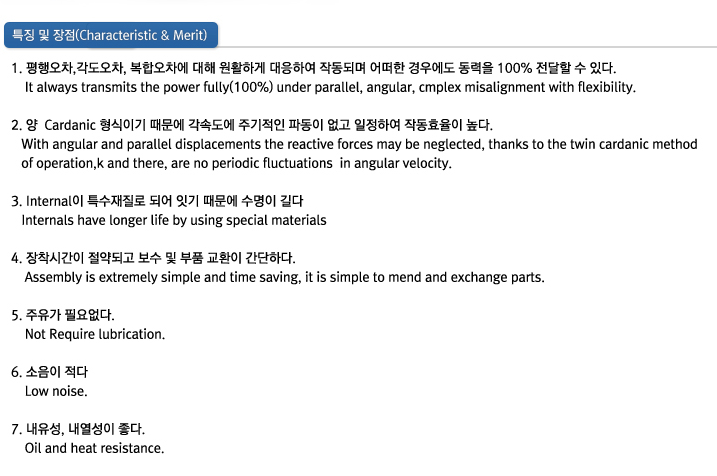717x476 pixels.
Task: Select the item 5 Korean heading
Action: [63, 315]
